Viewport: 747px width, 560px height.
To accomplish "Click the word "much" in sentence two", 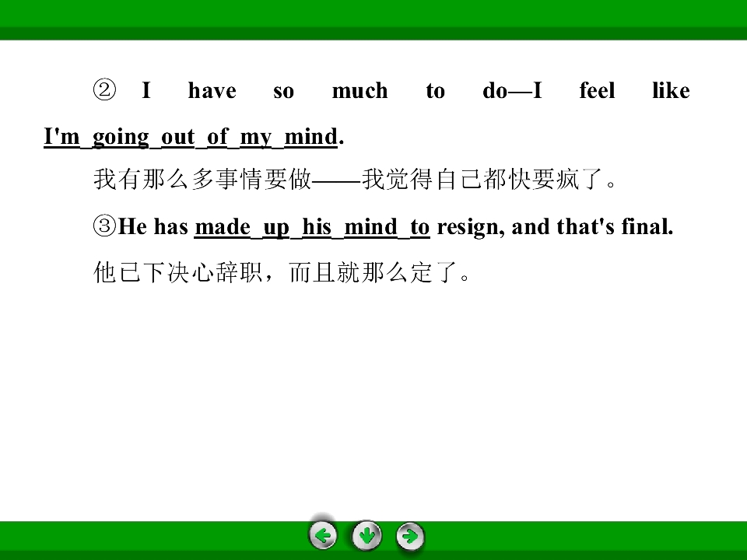I will pyautogui.click(x=359, y=91).
